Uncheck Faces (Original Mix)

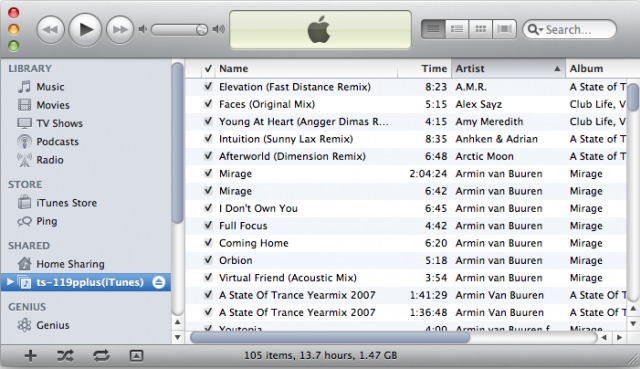[x=208, y=104]
